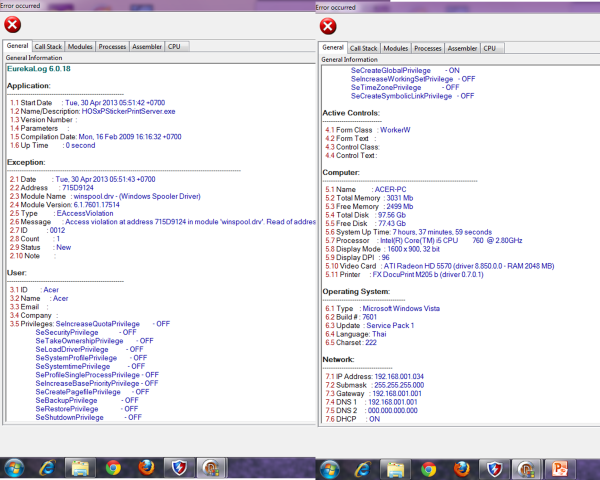Image resolution: width=600 pixels, height=480 pixels.
Task: Click SeShutdownPrivilege line
Action: [89, 417]
